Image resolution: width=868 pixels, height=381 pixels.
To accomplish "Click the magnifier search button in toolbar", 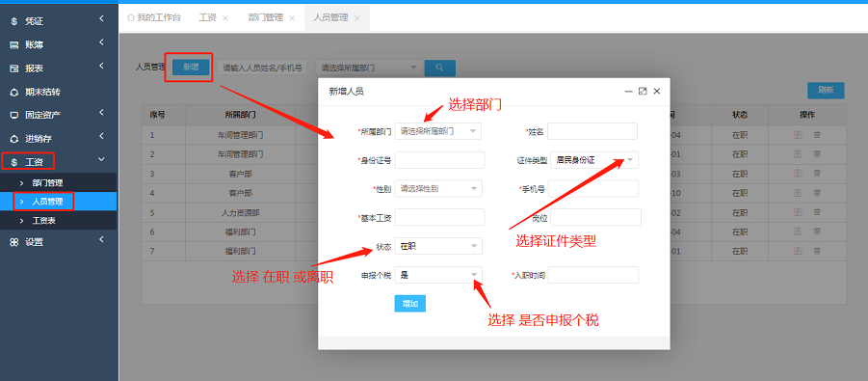I will pos(439,68).
